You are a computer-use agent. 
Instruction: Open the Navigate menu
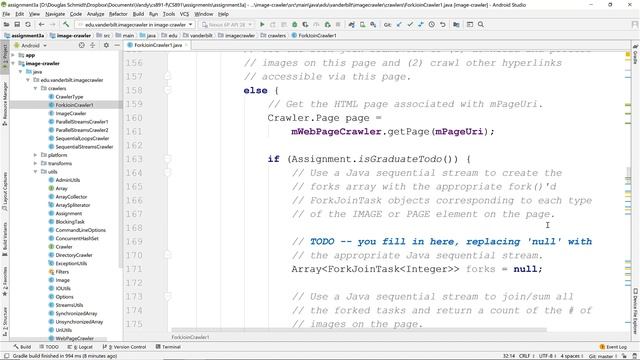pos(55,14)
